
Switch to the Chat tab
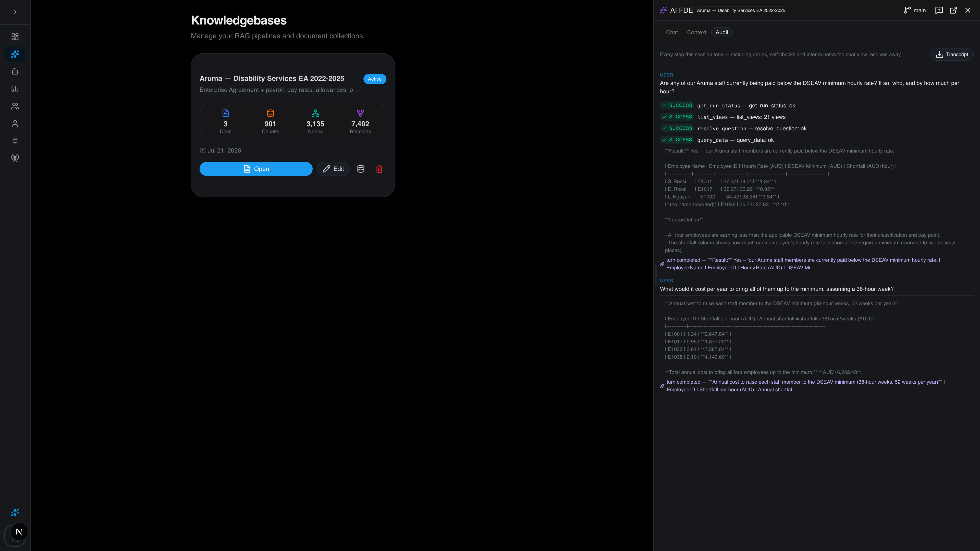tap(671, 32)
